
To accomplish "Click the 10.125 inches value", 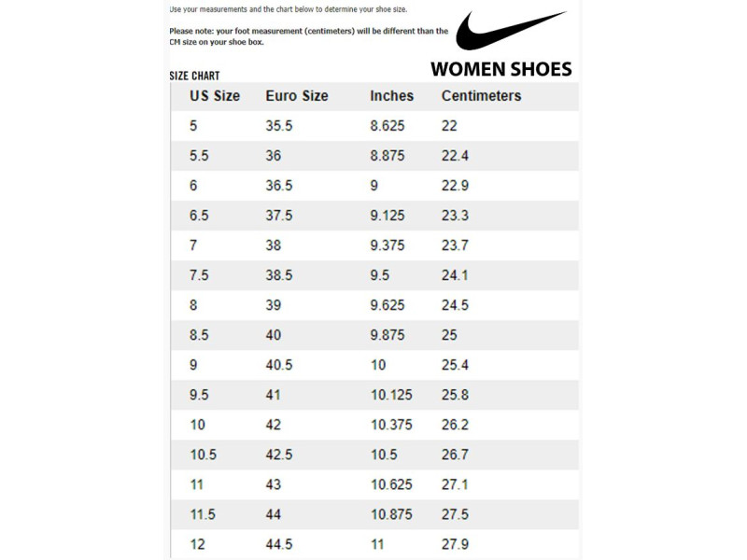I will point(391,395).
